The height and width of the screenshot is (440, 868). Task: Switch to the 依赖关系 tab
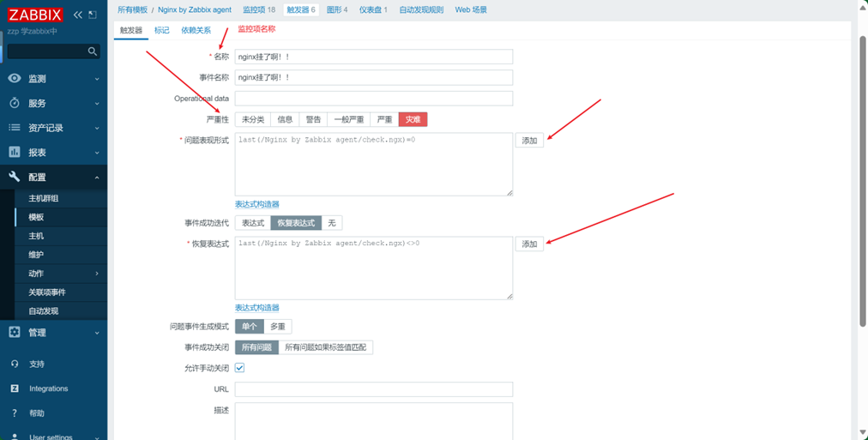click(x=196, y=30)
